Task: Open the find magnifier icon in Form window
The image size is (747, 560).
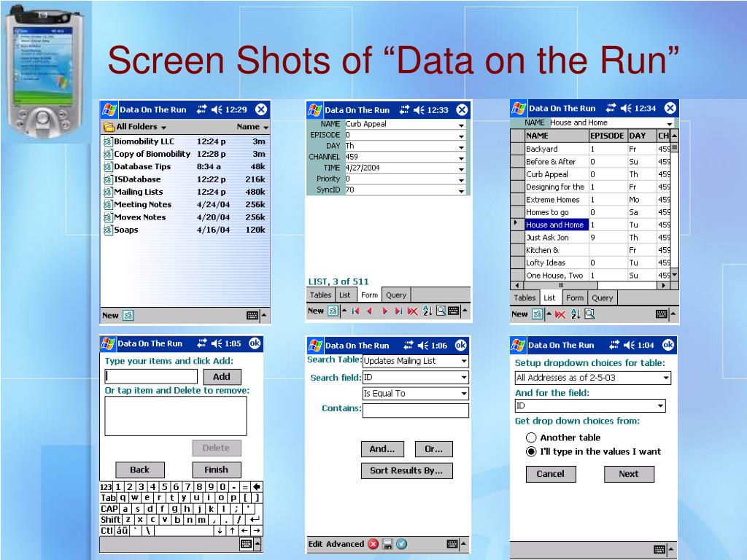Action: [x=441, y=311]
